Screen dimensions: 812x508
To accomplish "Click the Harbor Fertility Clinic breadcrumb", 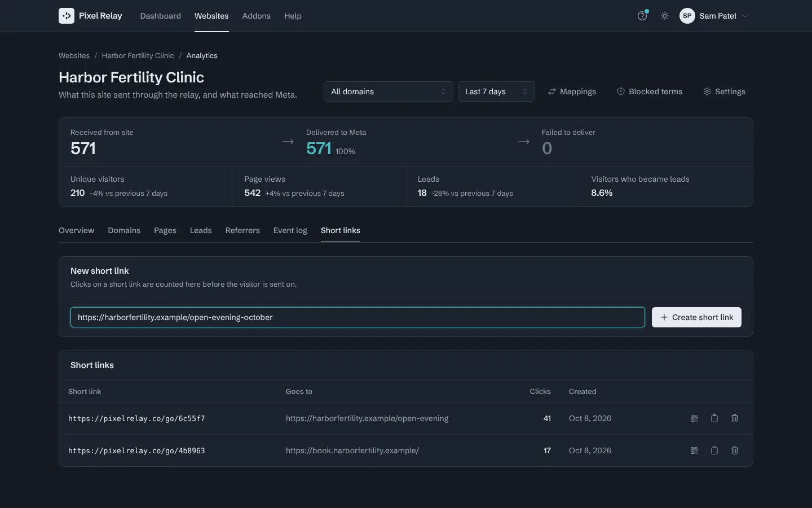I will pyautogui.click(x=138, y=55).
